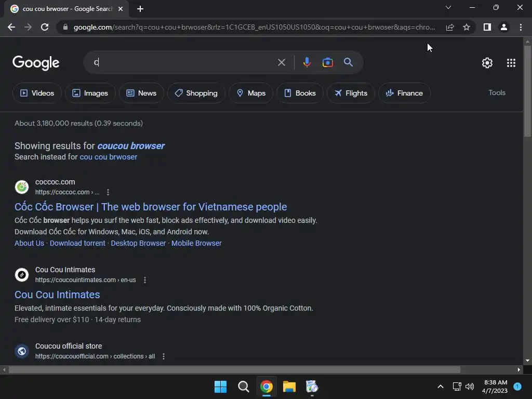This screenshot has width=532, height=399.
Task: Go to the Google homepage logo
Action: (36, 63)
